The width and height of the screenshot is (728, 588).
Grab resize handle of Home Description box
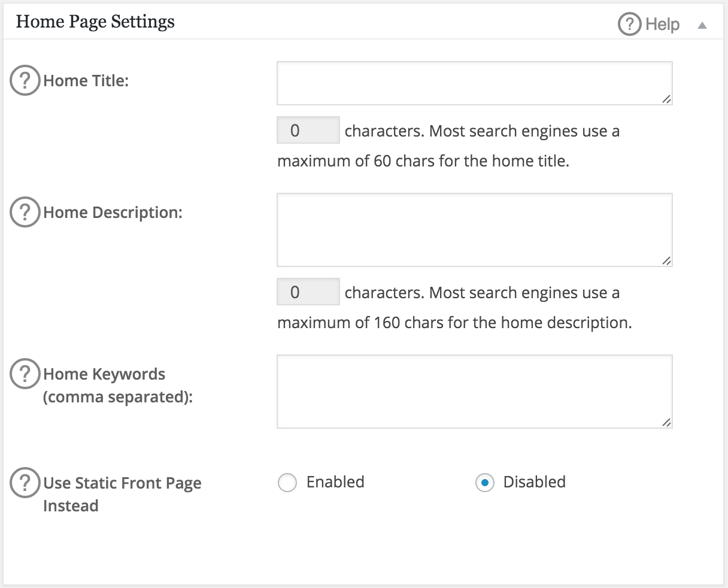pyautogui.click(x=666, y=261)
